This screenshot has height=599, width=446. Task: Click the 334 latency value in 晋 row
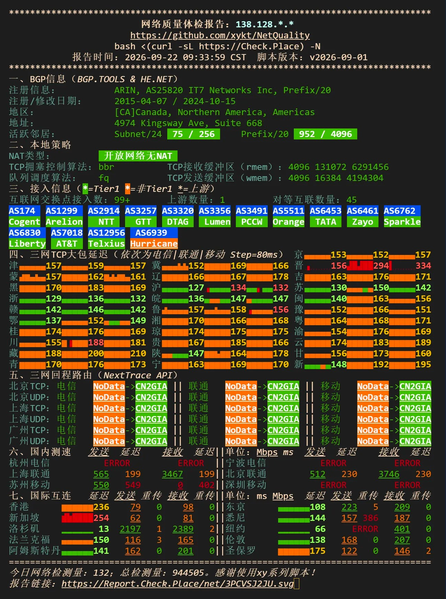point(423,266)
